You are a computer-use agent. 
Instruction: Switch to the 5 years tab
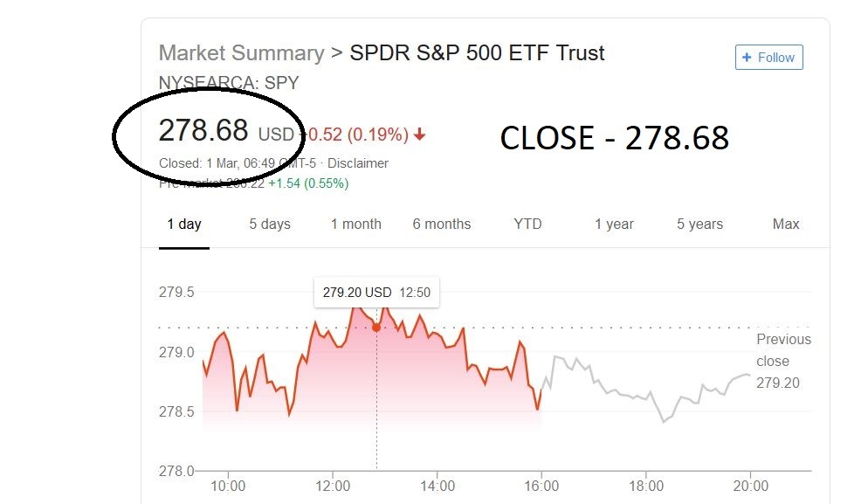(x=699, y=224)
